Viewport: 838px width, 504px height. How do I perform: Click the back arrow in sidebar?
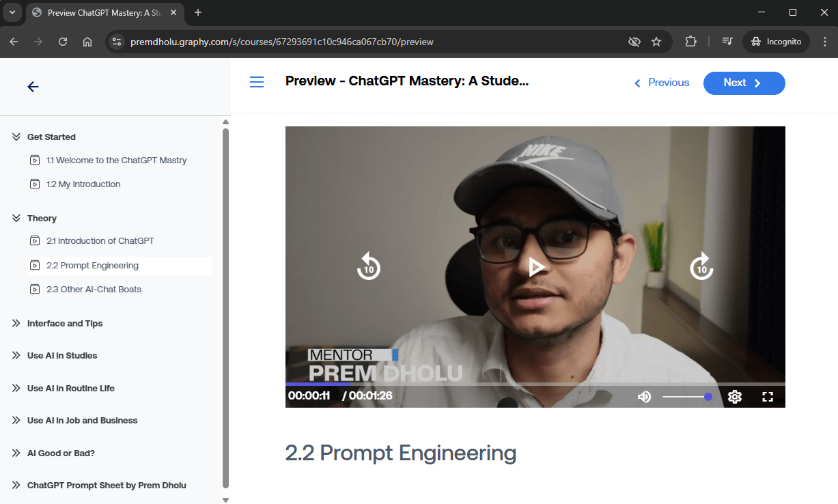click(33, 87)
